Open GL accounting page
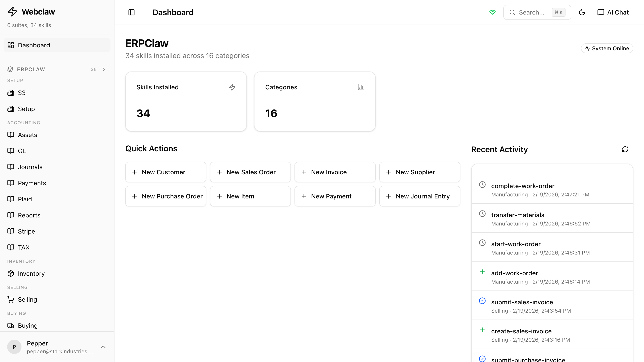Screen dimensions: 644x362 [57, 151]
